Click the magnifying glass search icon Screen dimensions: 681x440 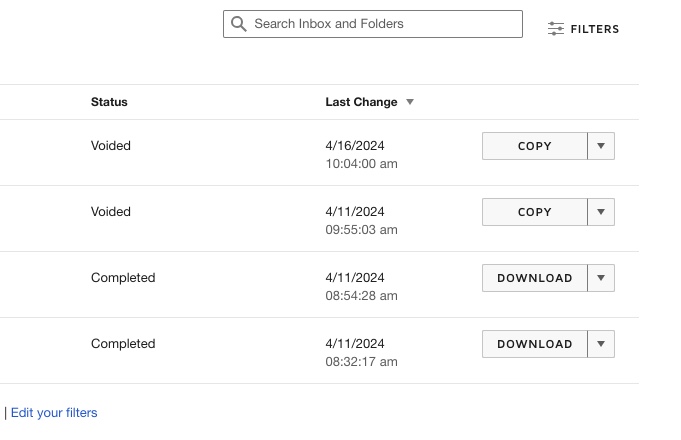pos(238,24)
